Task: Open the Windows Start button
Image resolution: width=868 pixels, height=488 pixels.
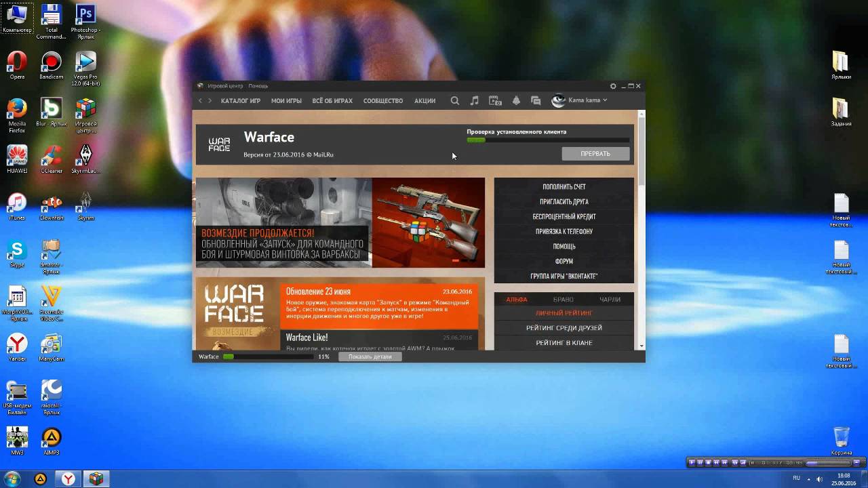Action: tap(12, 479)
